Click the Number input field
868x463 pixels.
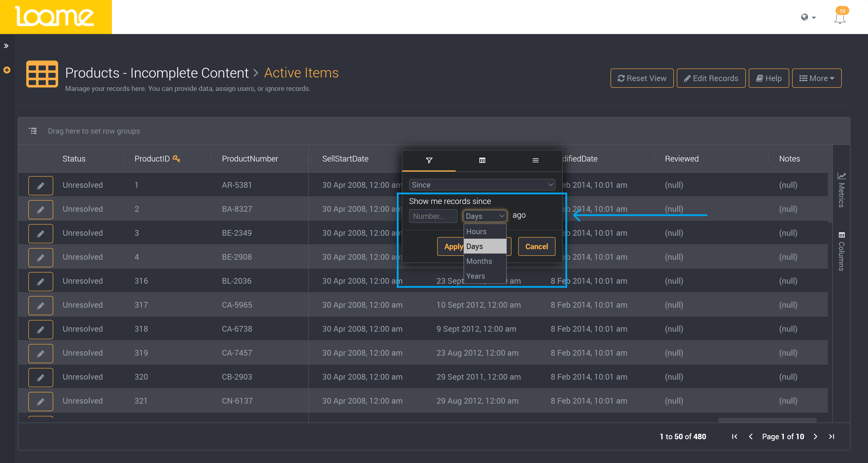click(433, 216)
